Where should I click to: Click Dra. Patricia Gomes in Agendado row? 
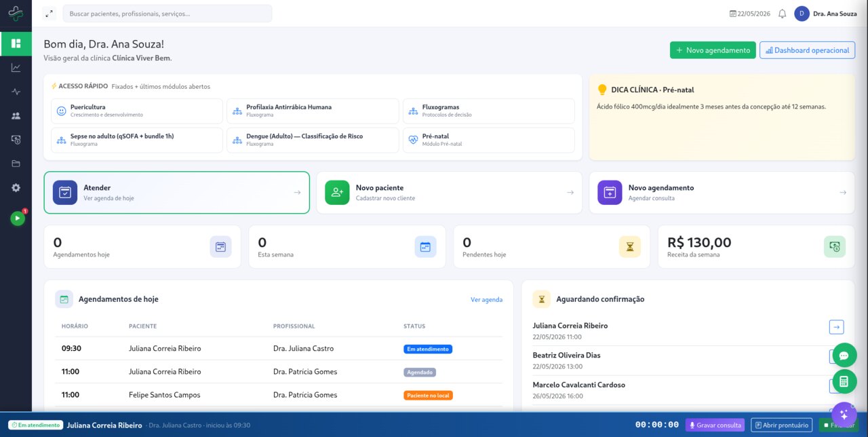click(x=305, y=372)
